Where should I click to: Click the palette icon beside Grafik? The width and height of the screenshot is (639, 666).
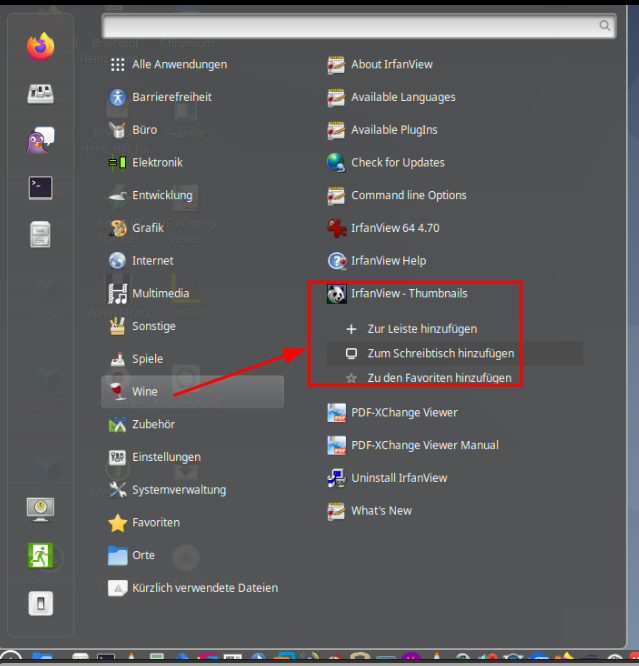click(x=118, y=228)
